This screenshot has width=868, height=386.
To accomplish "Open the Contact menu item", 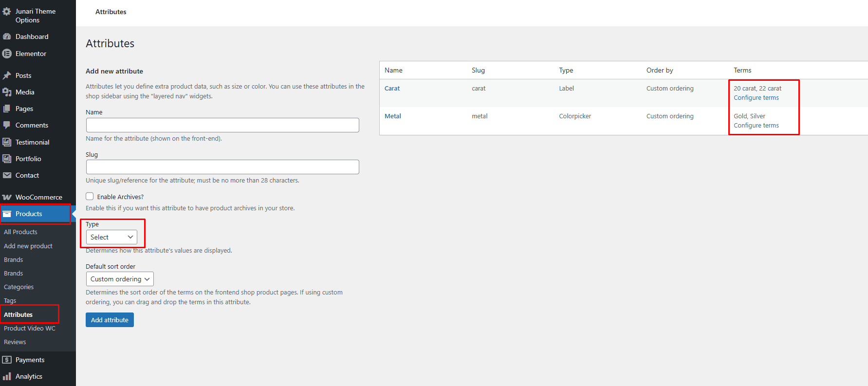I will pyautogui.click(x=27, y=175).
